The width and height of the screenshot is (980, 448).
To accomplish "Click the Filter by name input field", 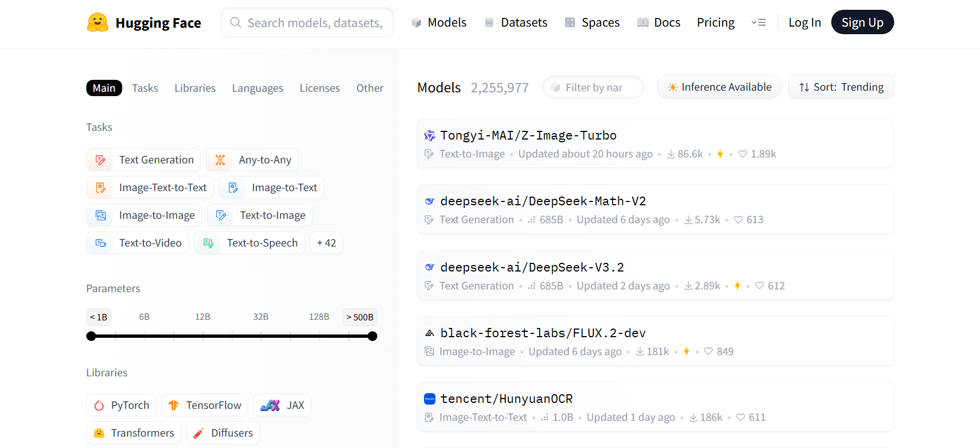I will click(x=593, y=87).
